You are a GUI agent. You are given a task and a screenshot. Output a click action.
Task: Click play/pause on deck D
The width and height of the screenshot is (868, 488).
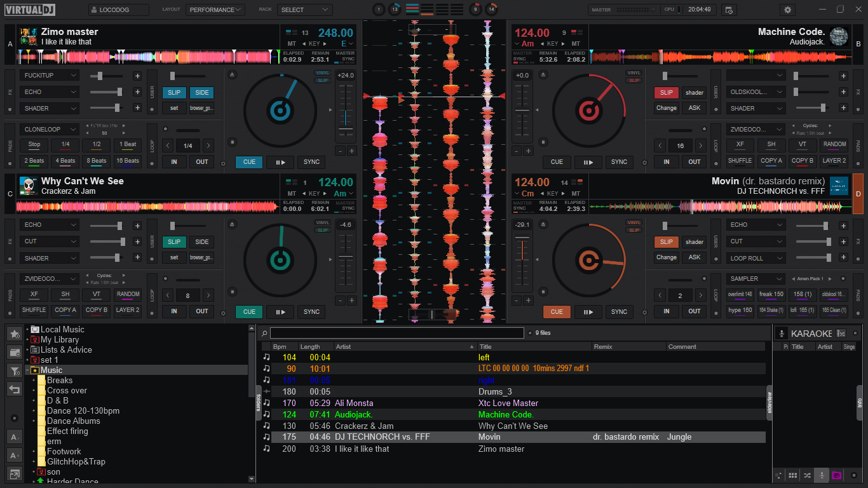click(588, 311)
